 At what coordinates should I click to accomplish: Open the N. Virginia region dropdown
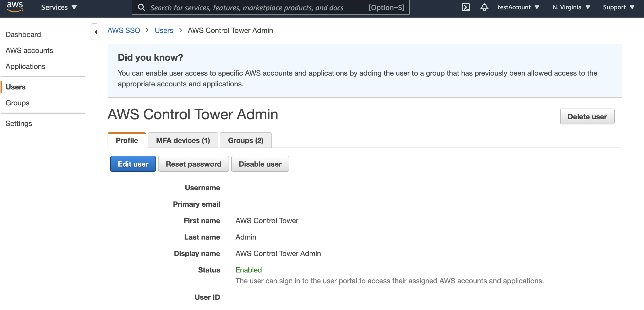571,7
